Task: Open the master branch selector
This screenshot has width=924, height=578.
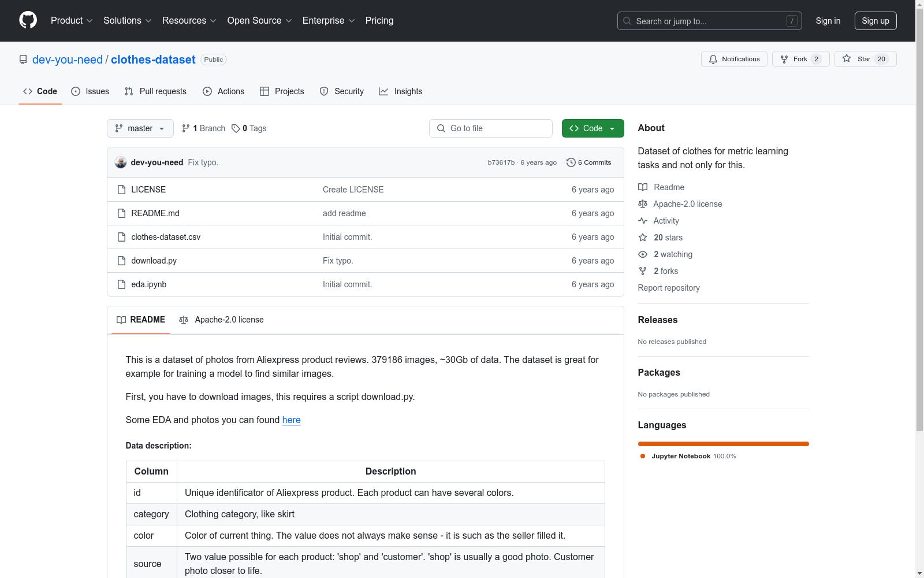Action: pos(140,128)
